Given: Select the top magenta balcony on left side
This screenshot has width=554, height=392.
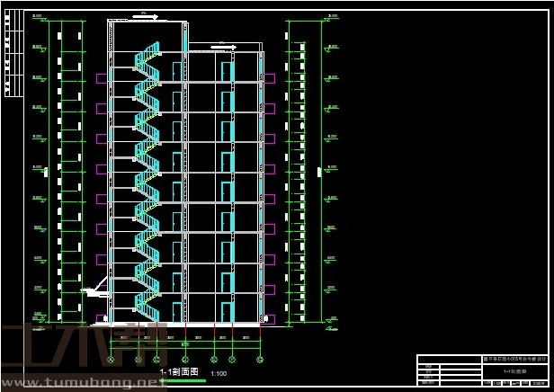Looking at the screenshot, I should click(102, 78).
